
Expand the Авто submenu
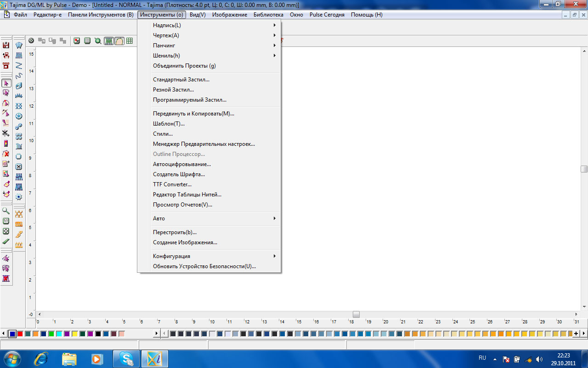[x=209, y=218]
